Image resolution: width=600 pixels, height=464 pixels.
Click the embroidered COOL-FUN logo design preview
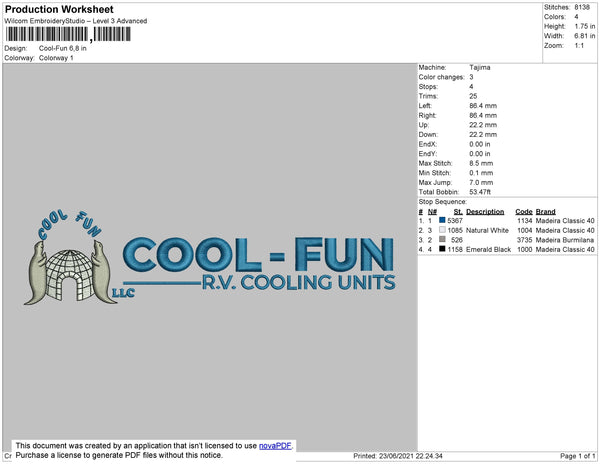tap(210, 257)
